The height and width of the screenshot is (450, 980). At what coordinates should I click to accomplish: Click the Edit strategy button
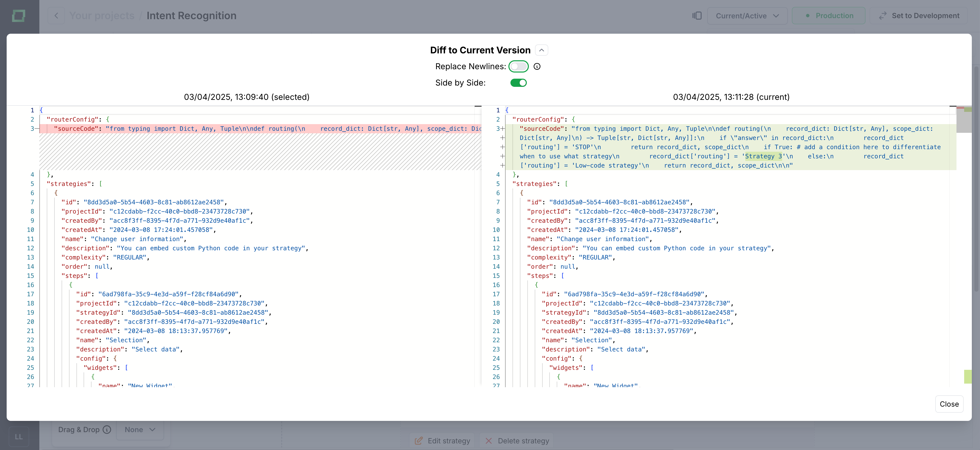point(442,441)
